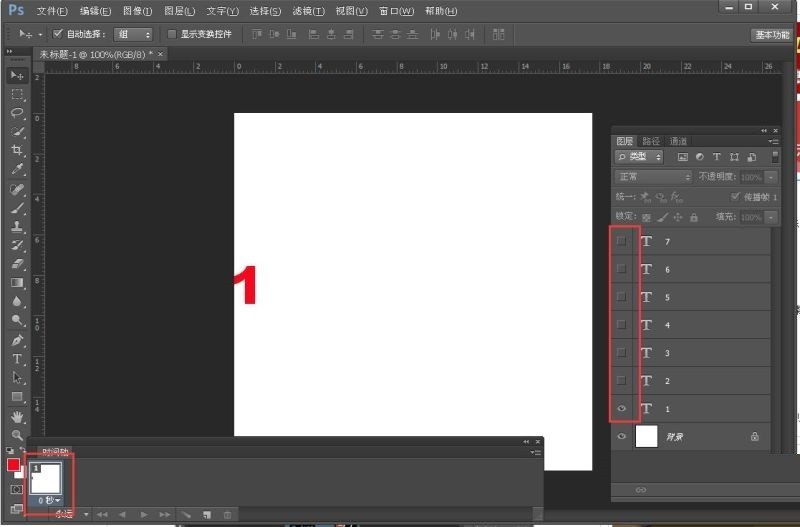The width and height of the screenshot is (800, 527).
Task: Switch to the 路径 panel tab
Action: pos(651,141)
